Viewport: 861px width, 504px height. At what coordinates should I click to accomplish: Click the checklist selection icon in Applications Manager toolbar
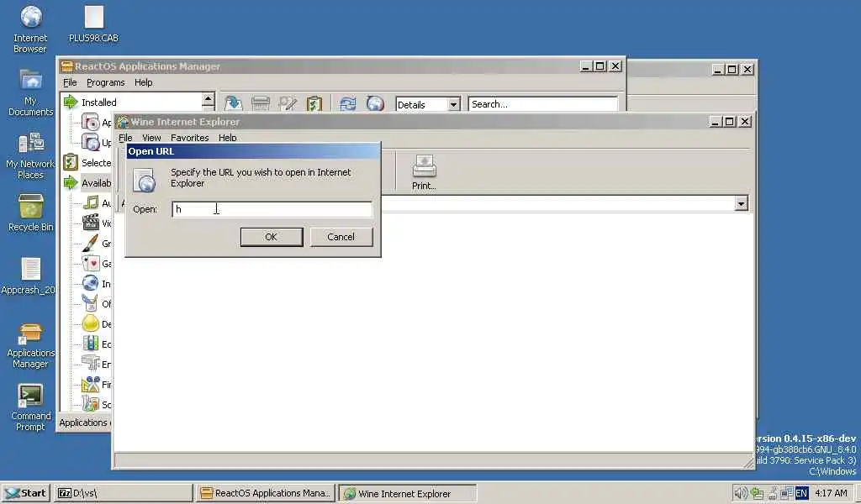[x=314, y=103]
